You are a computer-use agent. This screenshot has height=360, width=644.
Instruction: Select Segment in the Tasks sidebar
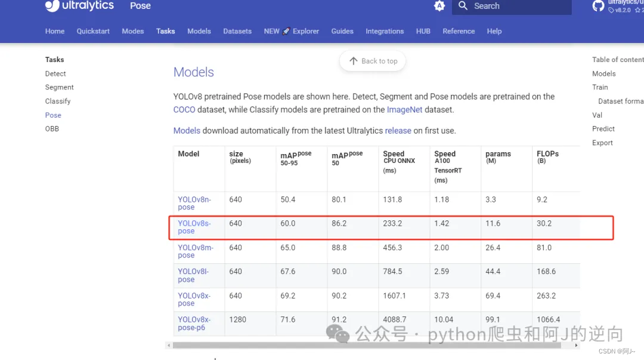[x=59, y=87]
